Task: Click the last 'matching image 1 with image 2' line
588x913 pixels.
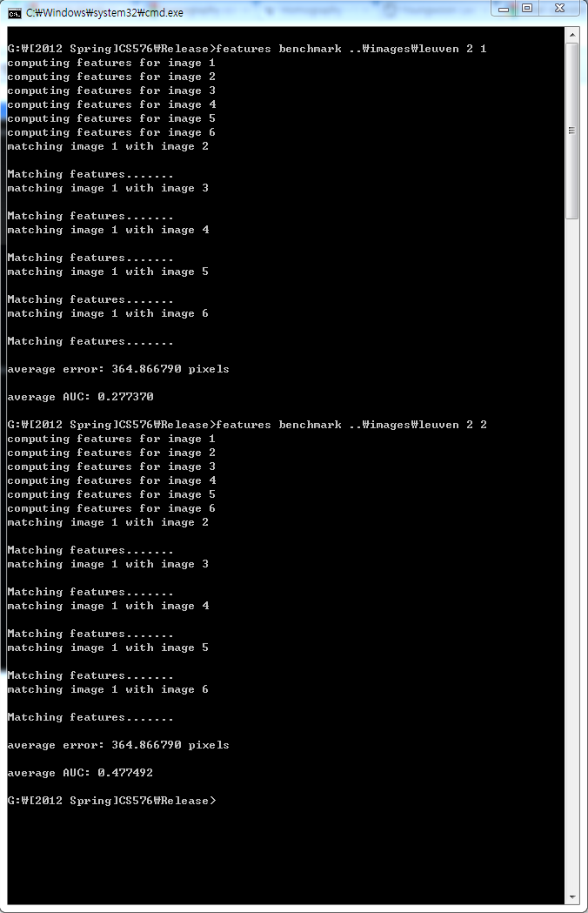Action: [108, 523]
